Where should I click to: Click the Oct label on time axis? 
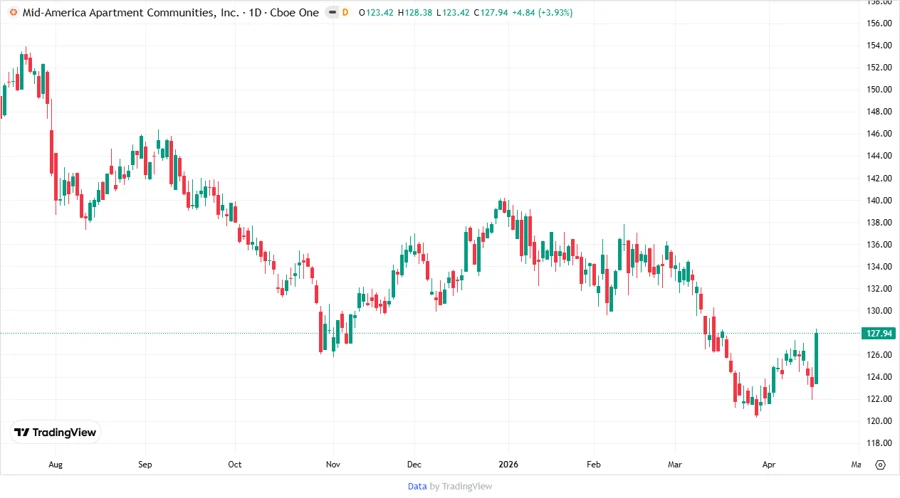pyautogui.click(x=235, y=464)
